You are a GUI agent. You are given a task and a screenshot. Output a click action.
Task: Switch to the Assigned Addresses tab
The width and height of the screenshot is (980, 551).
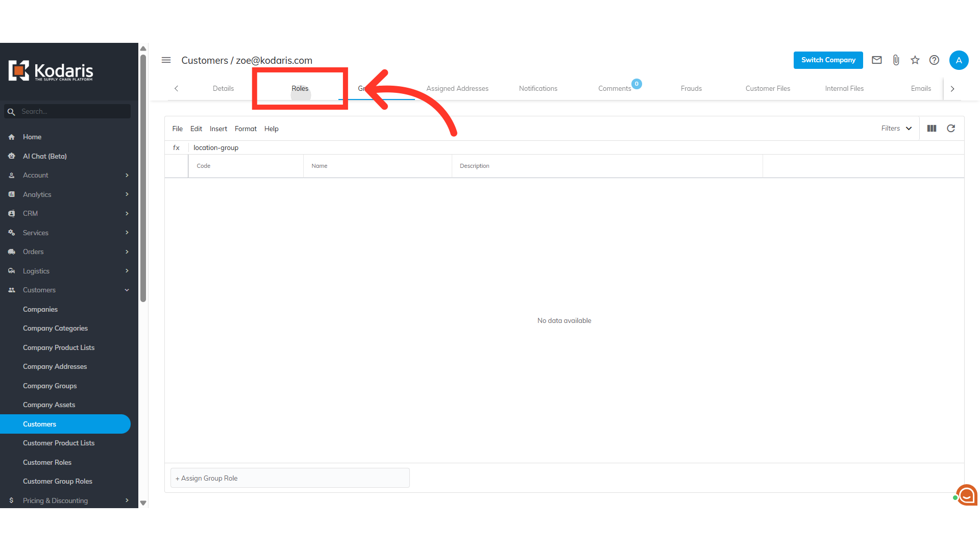[457, 88]
